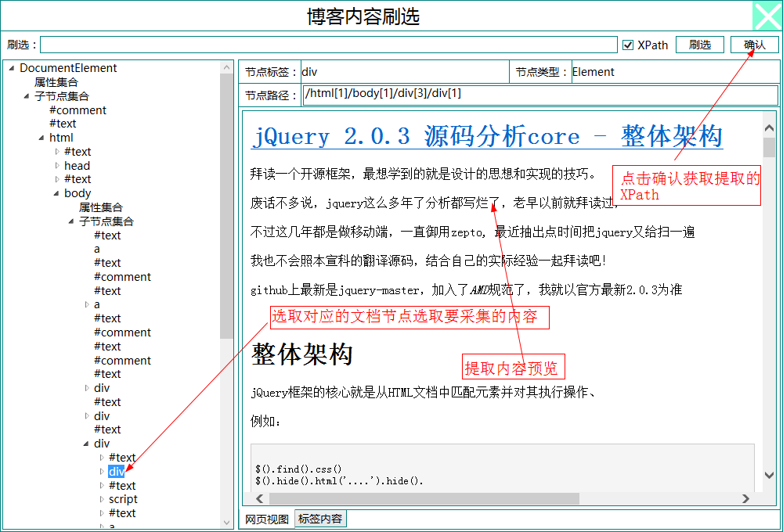Image resolution: width=783 pixels, height=532 pixels.
Task: Select the body node in the tree
Action: [x=78, y=193]
